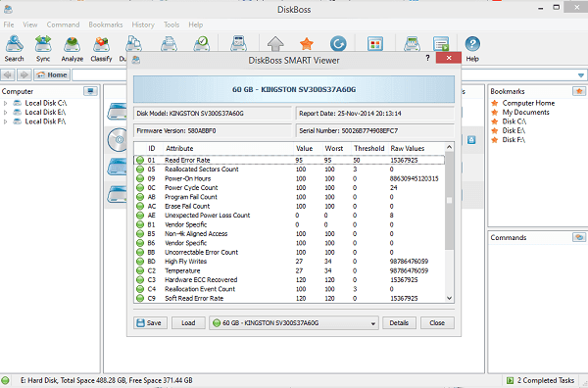This screenshot has height=388, width=588.
Task: Click the colored tiles layout toolbar icon
Action: coord(375,43)
